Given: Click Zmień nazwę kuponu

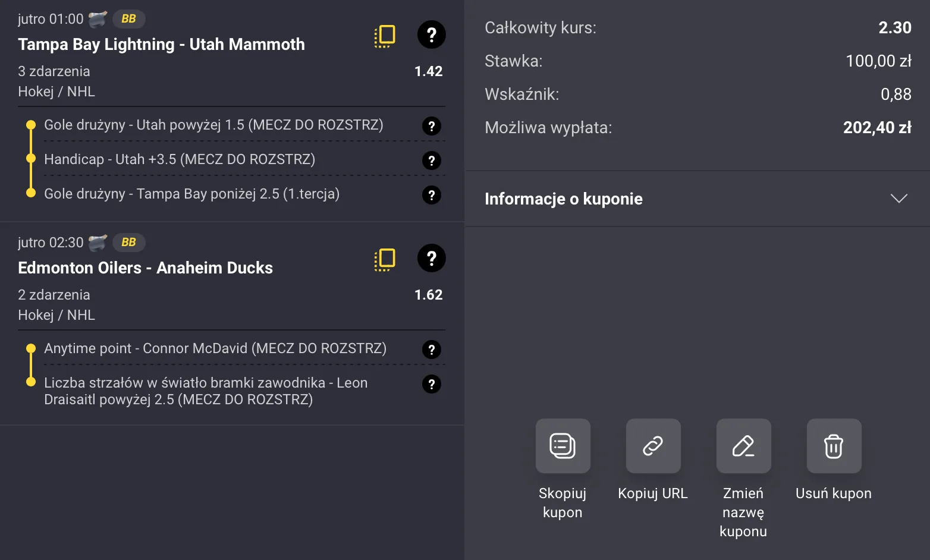Looking at the screenshot, I should click(x=743, y=446).
